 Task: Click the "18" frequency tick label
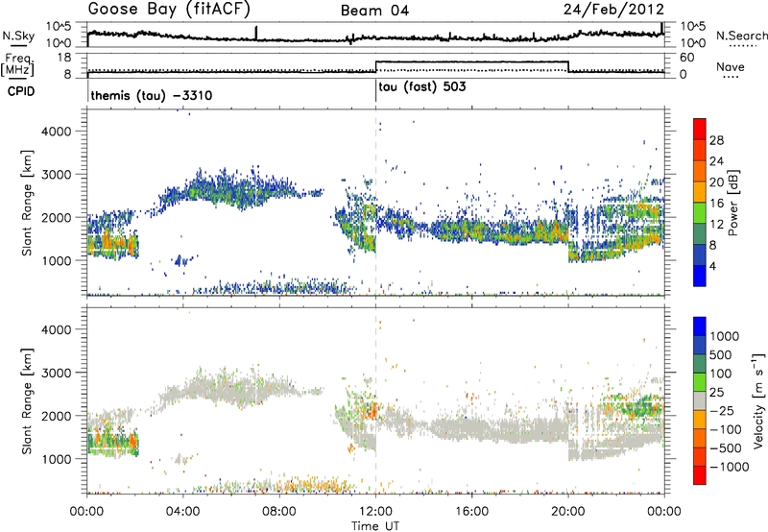64,58
